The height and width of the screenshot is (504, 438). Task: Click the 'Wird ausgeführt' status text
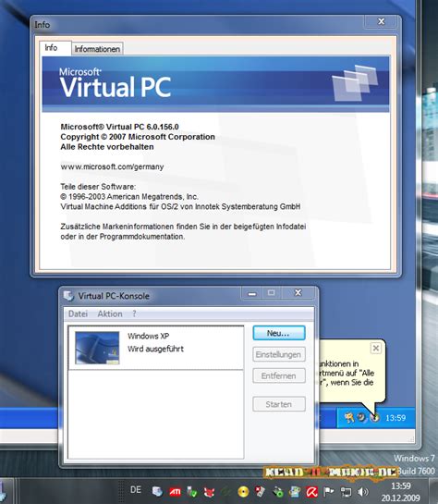[156, 349]
